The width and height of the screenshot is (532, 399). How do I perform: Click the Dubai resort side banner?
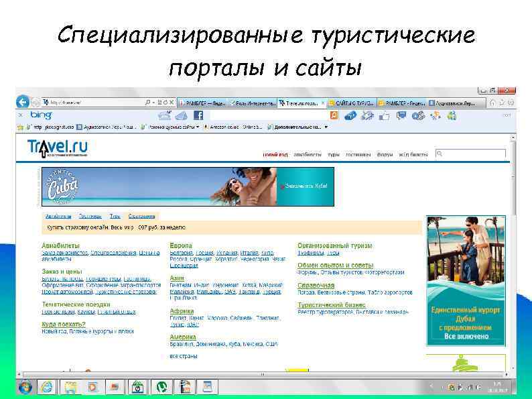click(466, 280)
